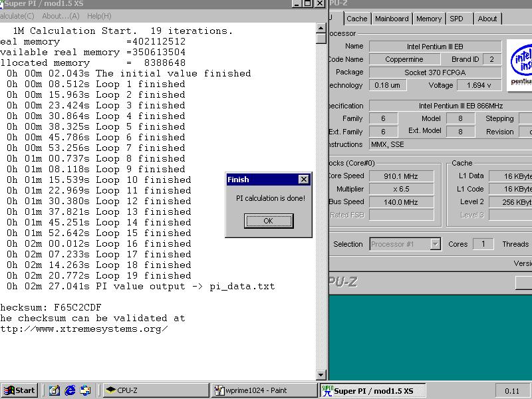Click the Name field Intel Pentium III EB
This screenshot has height=399, width=532.
(x=436, y=47)
